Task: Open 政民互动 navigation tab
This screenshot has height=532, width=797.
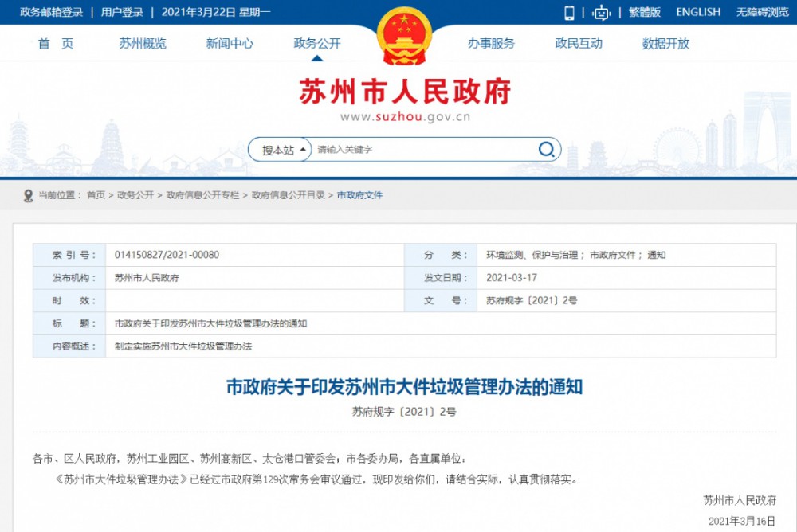Action: (x=579, y=44)
